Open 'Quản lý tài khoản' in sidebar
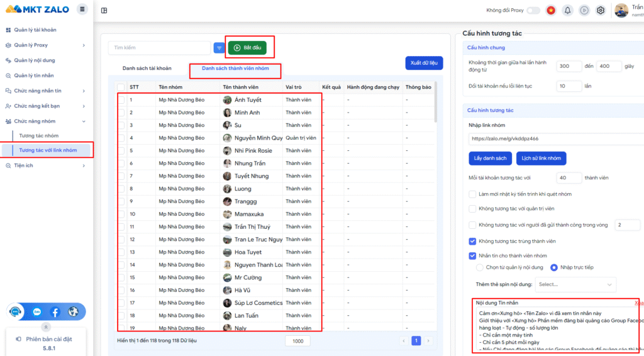This screenshot has height=356, width=644. (35, 30)
